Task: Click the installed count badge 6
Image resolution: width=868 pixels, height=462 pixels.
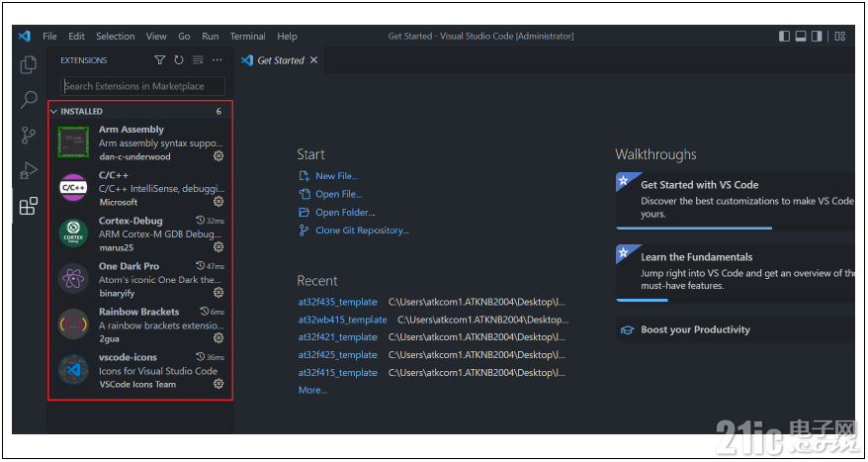Action: point(218,112)
